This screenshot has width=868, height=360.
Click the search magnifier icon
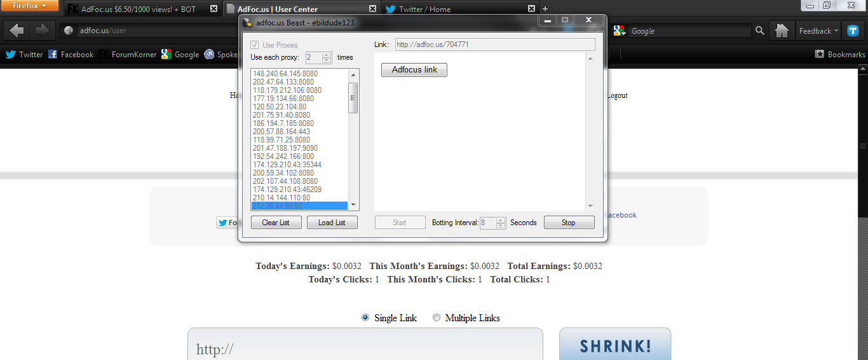(759, 31)
